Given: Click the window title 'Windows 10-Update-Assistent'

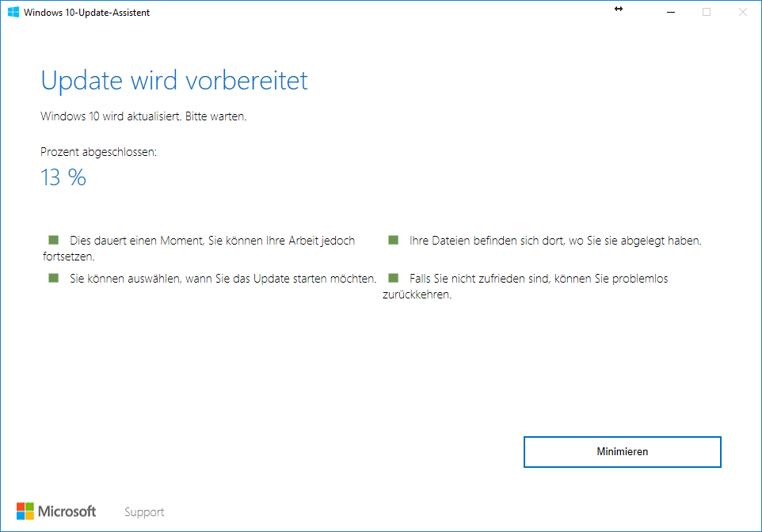Looking at the screenshot, I should pyautogui.click(x=86, y=13).
